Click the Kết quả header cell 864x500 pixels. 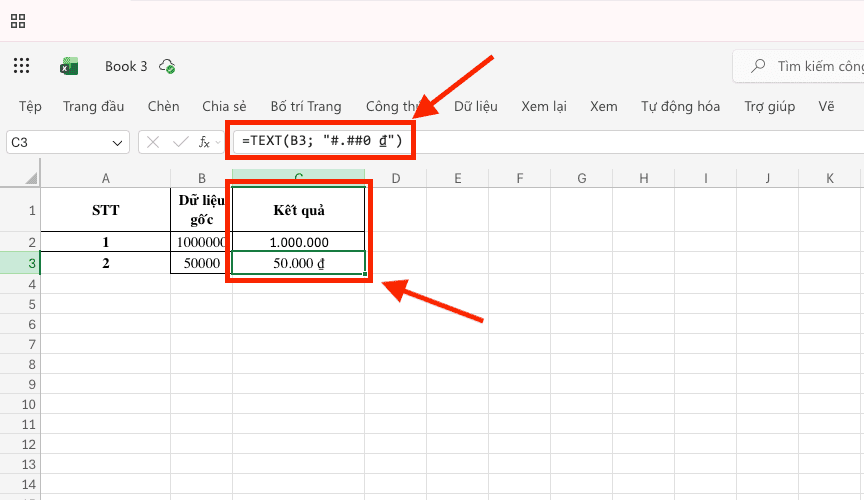(299, 210)
